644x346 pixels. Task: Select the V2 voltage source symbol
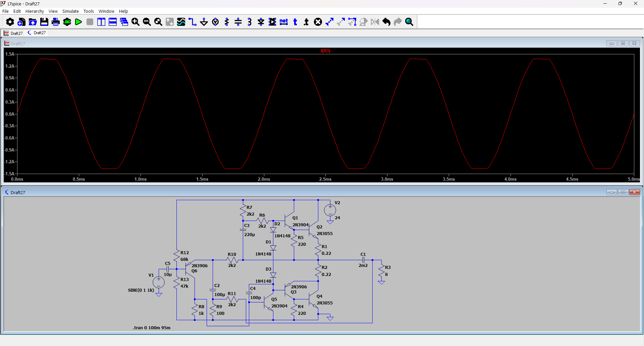(x=330, y=211)
